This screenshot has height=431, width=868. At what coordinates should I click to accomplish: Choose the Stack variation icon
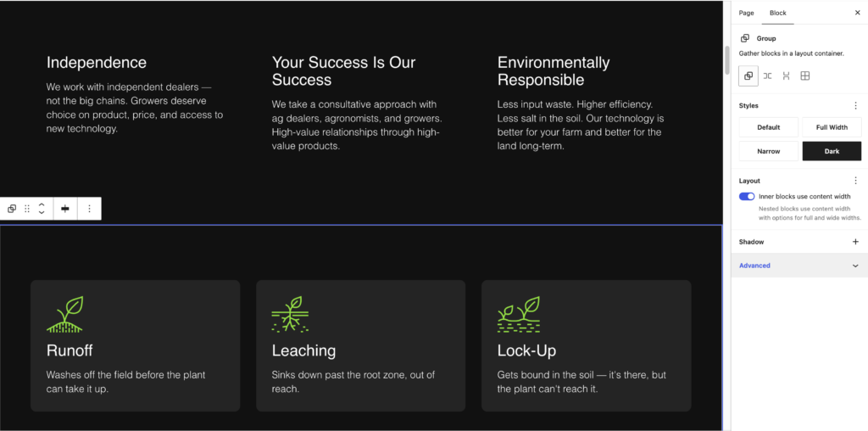tap(786, 76)
